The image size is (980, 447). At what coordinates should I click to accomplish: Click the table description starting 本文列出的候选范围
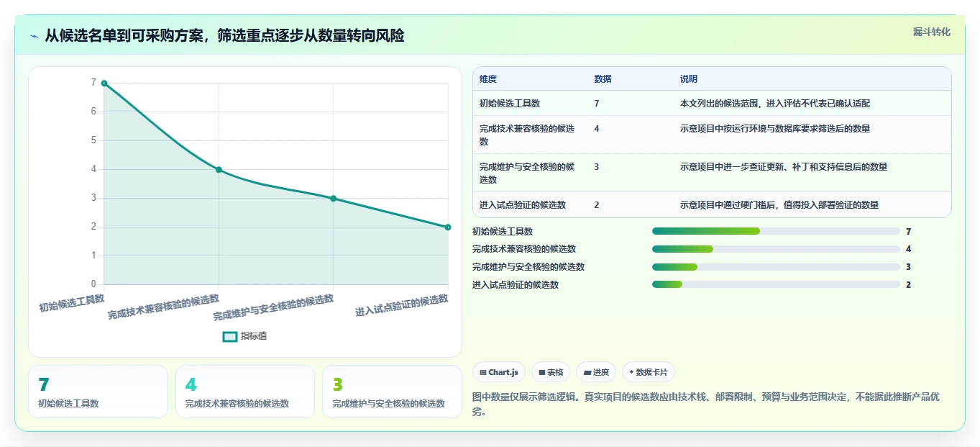(x=775, y=104)
